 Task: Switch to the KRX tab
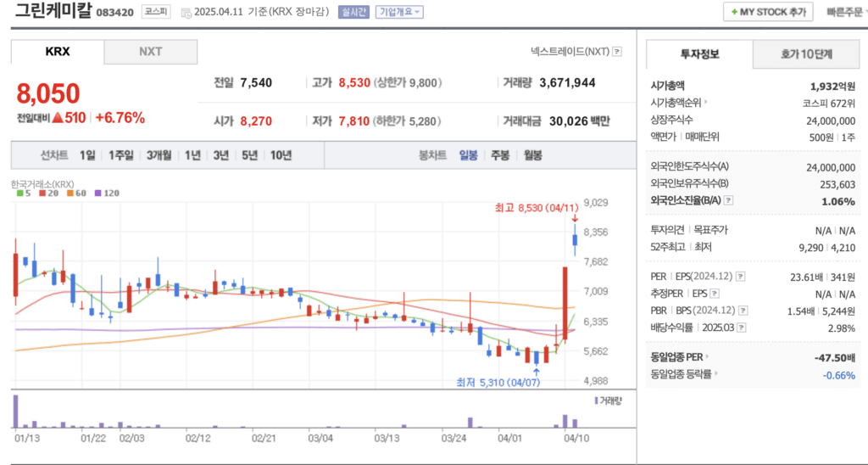coord(58,52)
